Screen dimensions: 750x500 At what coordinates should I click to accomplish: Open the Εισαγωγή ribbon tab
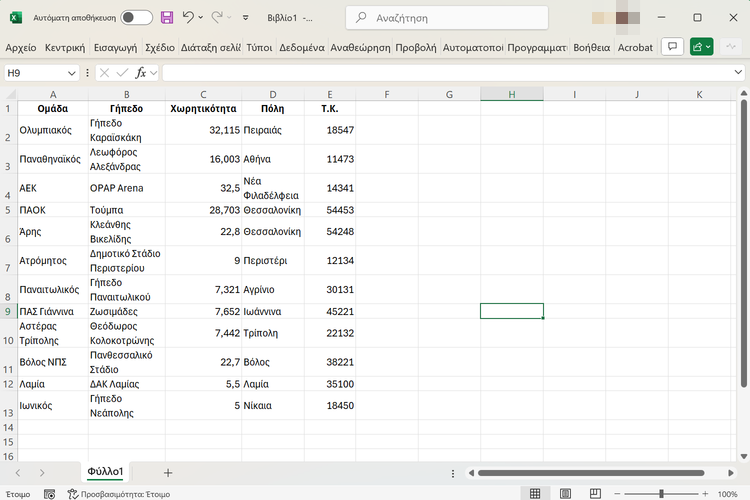(115, 47)
